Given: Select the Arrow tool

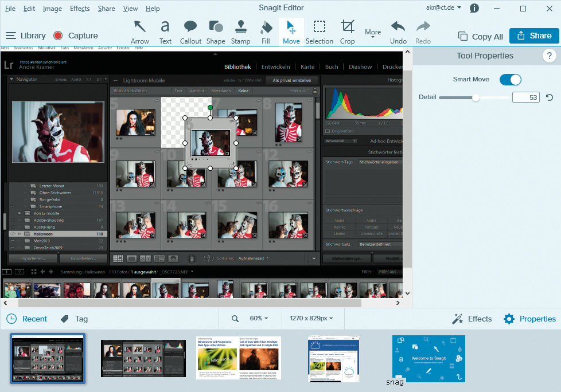Looking at the screenshot, I should click(x=139, y=32).
